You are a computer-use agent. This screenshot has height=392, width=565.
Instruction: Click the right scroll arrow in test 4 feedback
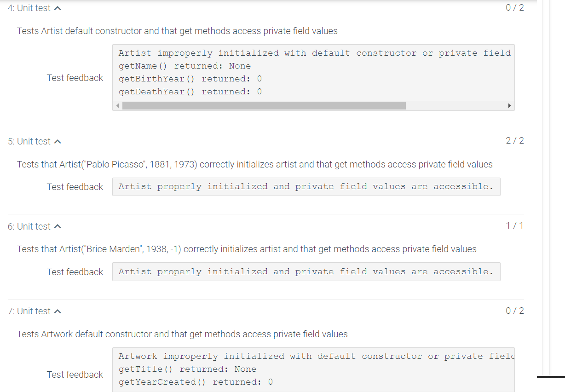[x=509, y=105]
